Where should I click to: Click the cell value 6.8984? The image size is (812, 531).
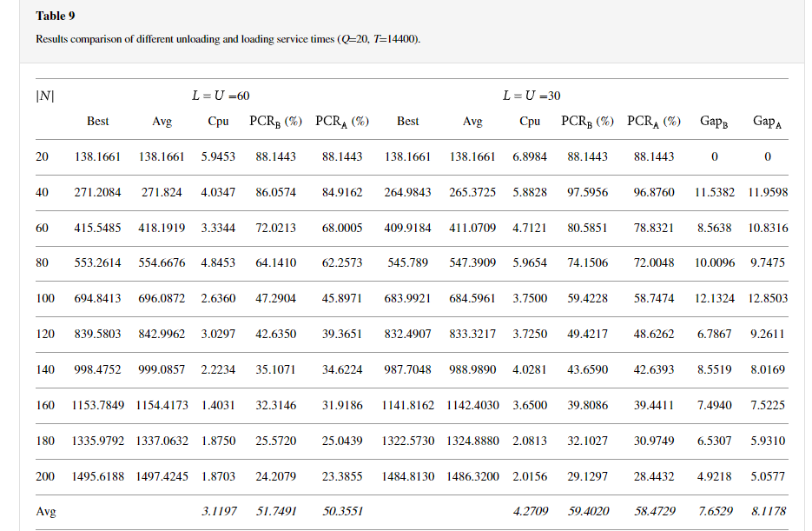click(x=530, y=156)
